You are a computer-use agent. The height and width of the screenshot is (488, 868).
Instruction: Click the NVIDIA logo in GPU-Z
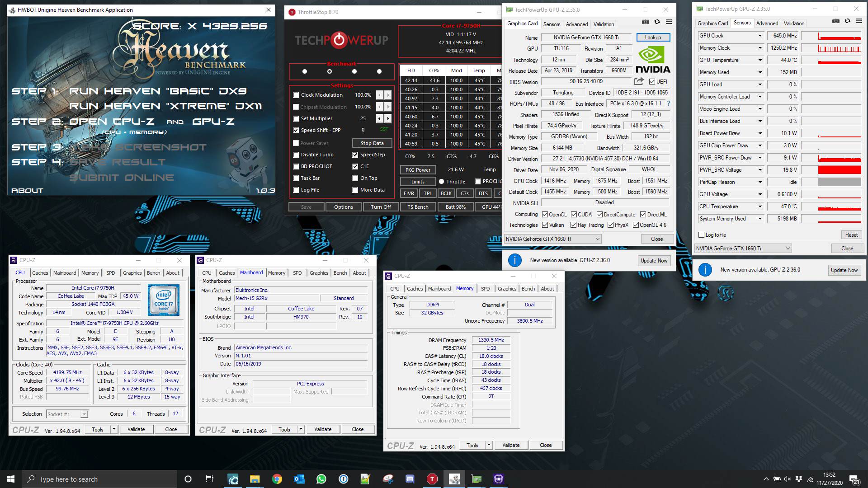coord(653,61)
